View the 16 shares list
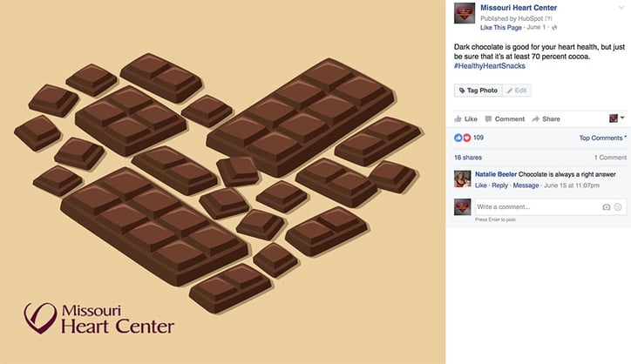The height and width of the screenshot is (364, 631). [x=468, y=158]
